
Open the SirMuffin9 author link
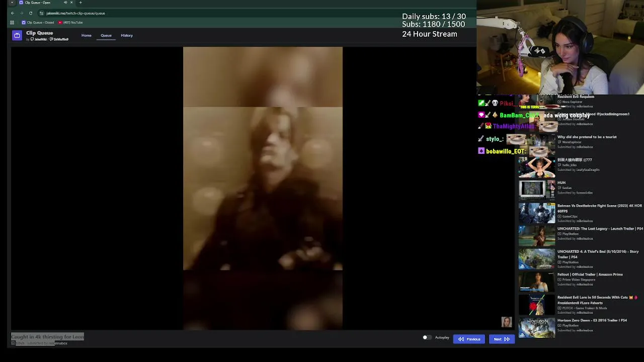coord(59,39)
